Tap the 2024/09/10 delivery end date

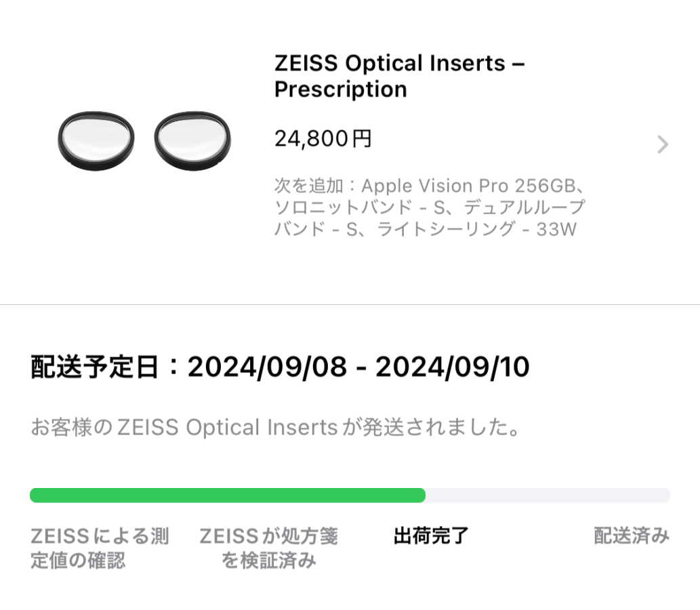coord(453,367)
